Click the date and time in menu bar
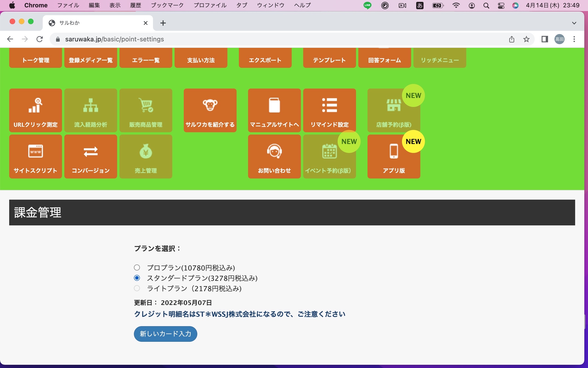Viewport: 588px width, 368px height. (553, 5)
